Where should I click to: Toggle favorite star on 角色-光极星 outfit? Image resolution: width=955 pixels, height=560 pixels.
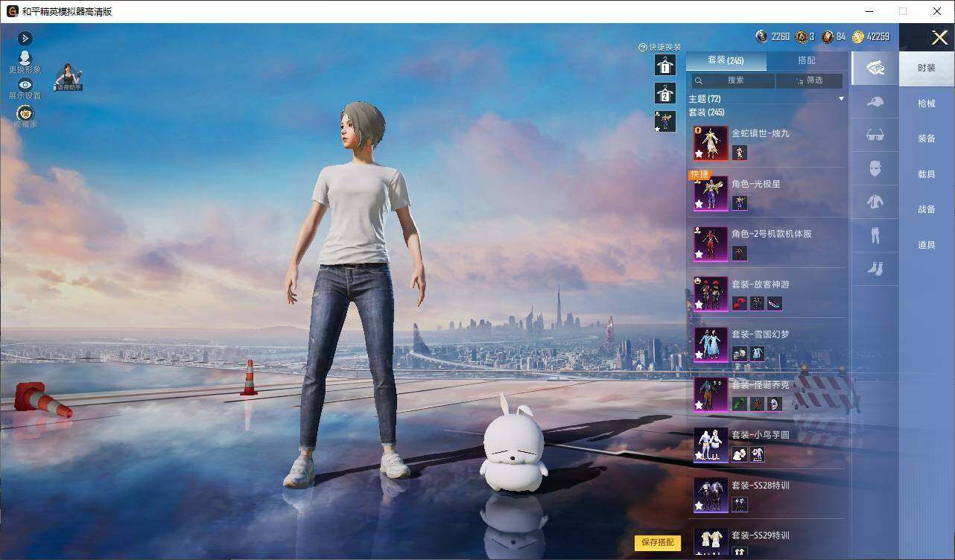699,204
